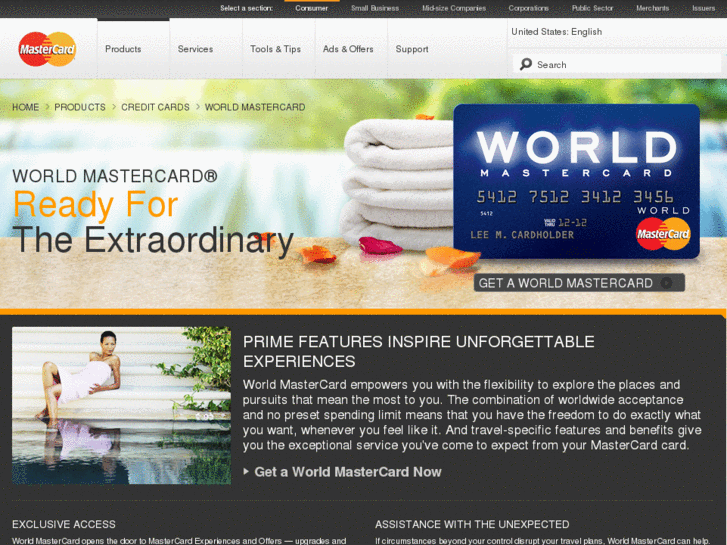Go to CREDIT CARDS breadcrumb
The image size is (727, 545).
[155, 107]
